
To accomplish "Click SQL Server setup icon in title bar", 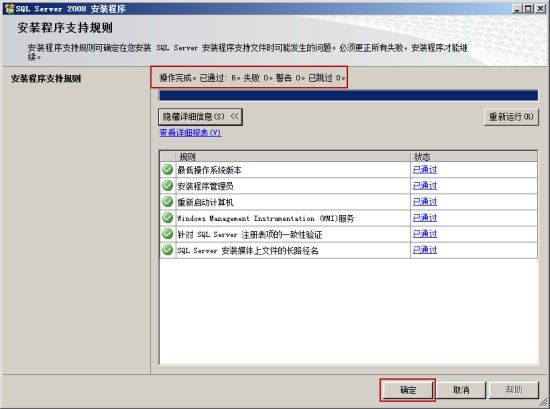I will click(x=9, y=8).
